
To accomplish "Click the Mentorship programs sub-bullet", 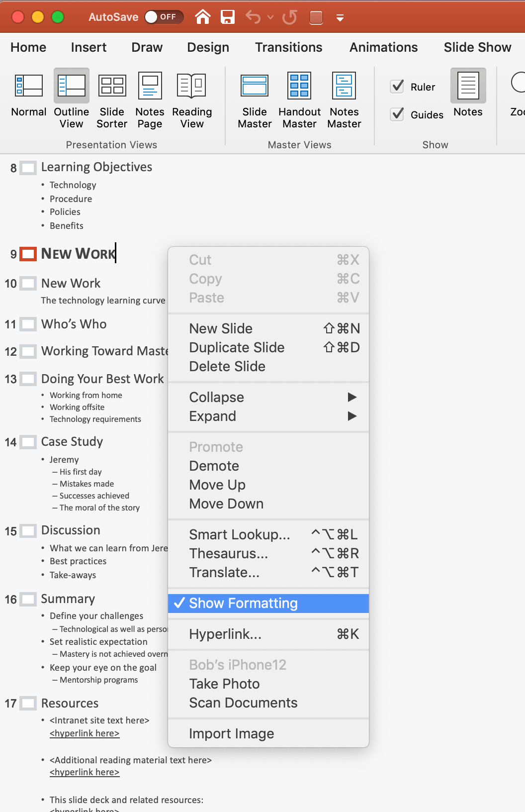I will point(98,680).
